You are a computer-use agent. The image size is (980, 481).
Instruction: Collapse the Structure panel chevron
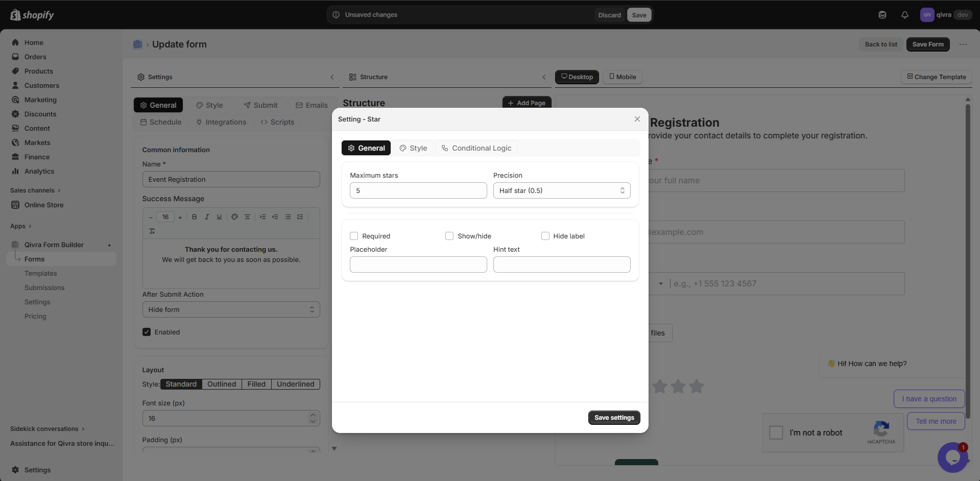click(544, 77)
